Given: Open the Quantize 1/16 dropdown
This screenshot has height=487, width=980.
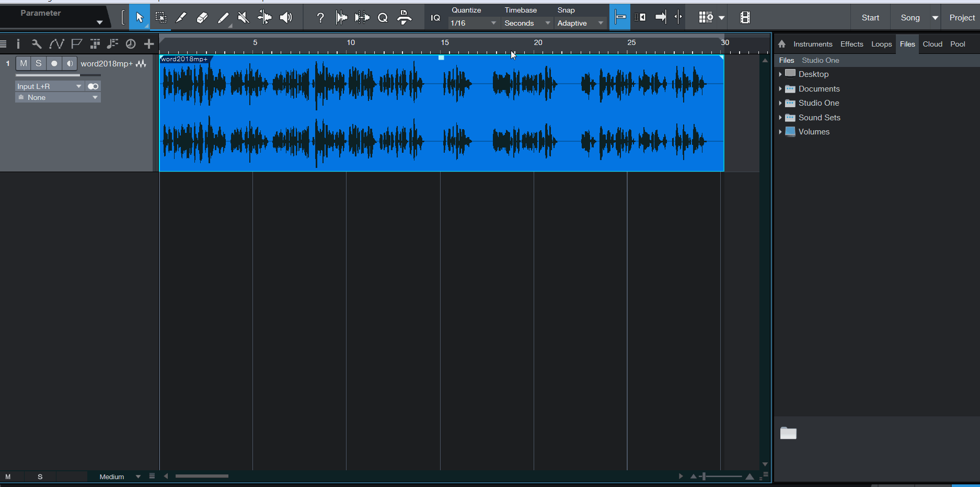Looking at the screenshot, I should tap(473, 23).
